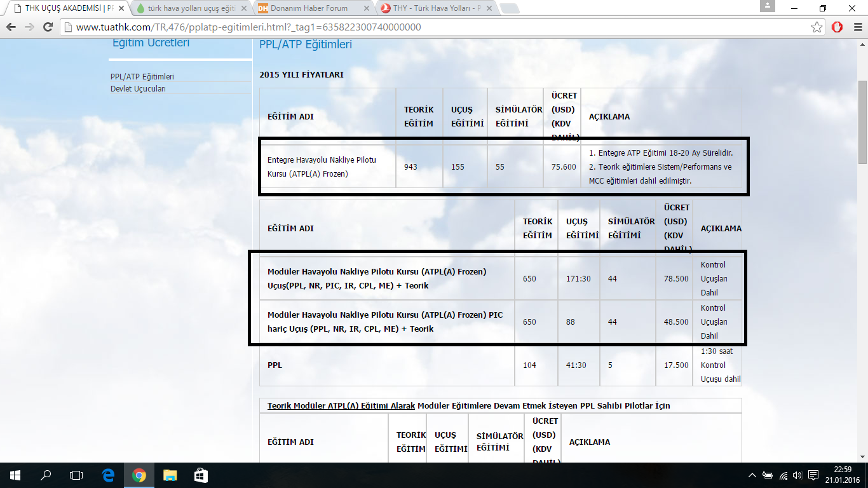Click the page info icon beside the URL
868x488 pixels.
click(69, 28)
